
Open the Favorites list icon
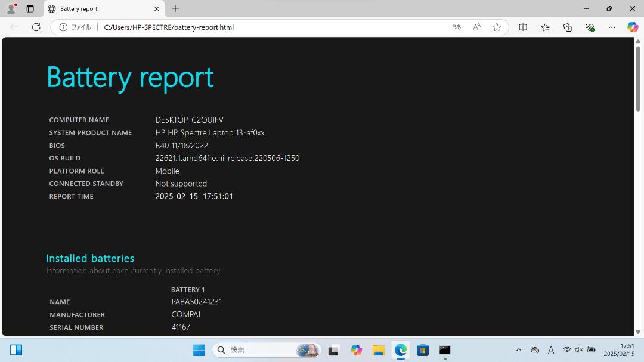click(x=545, y=27)
